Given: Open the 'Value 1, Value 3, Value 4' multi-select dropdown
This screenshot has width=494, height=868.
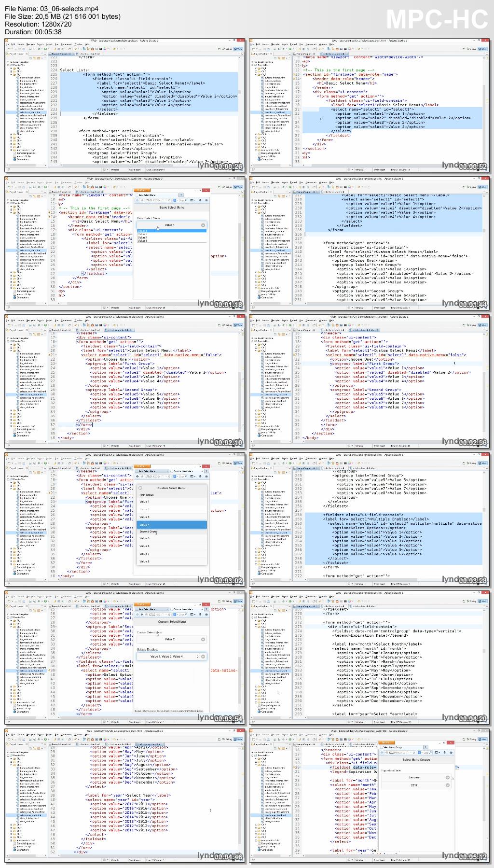Looking at the screenshot, I should [x=172, y=657].
